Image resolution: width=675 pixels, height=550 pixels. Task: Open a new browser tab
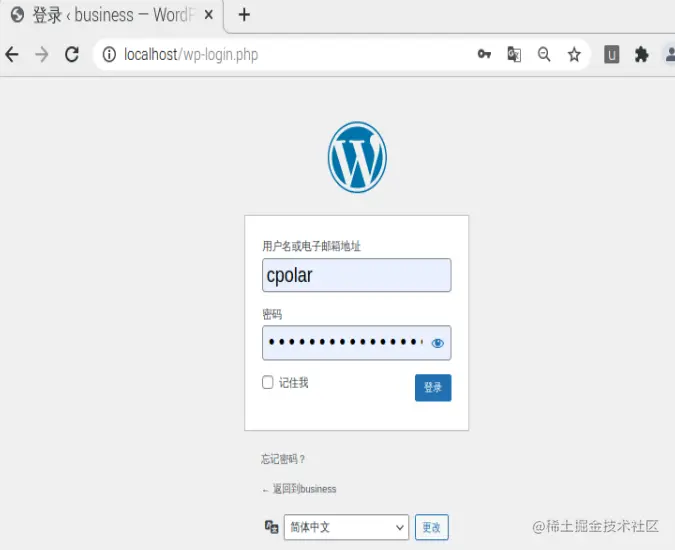coord(244,15)
